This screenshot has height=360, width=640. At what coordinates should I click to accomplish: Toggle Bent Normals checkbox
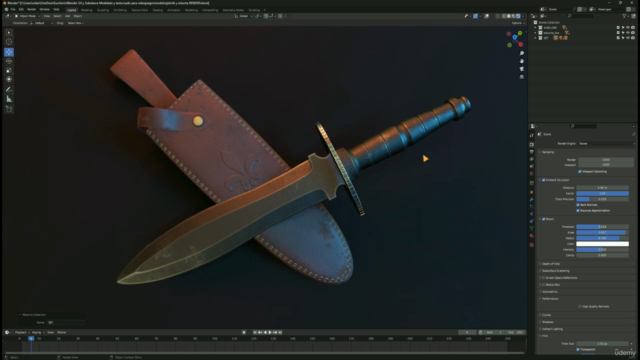[x=578, y=205]
